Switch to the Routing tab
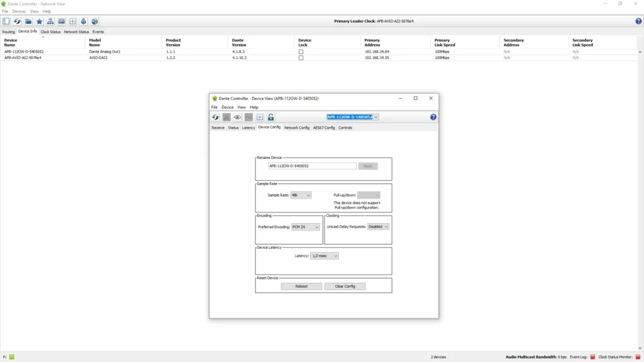The image size is (644, 362). (x=9, y=32)
